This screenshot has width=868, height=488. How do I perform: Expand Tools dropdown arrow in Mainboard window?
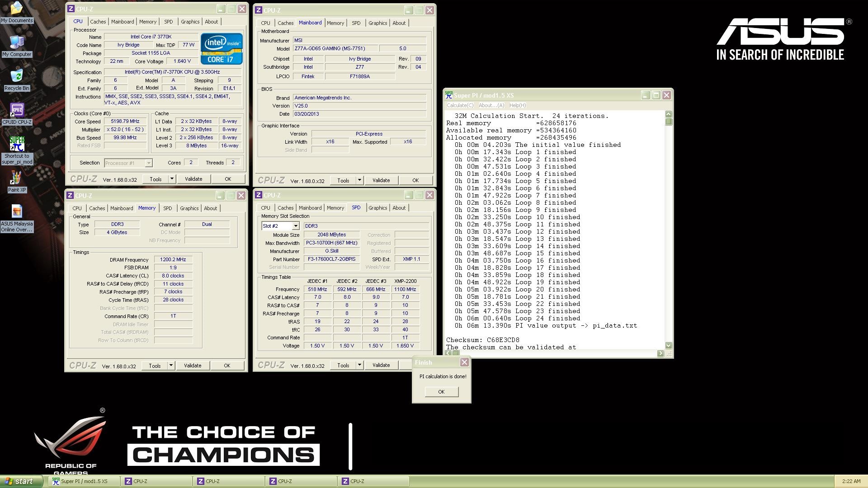point(359,180)
